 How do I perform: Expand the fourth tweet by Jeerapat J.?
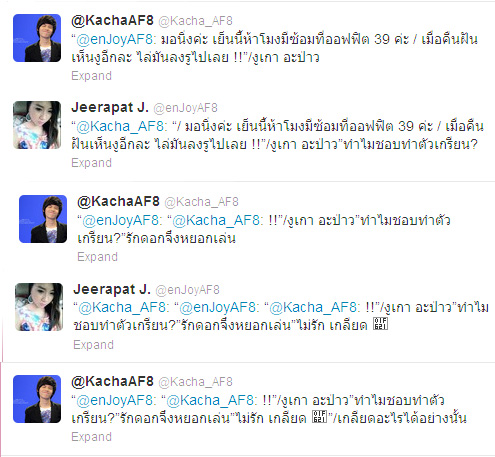pyautogui.click(x=93, y=345)
